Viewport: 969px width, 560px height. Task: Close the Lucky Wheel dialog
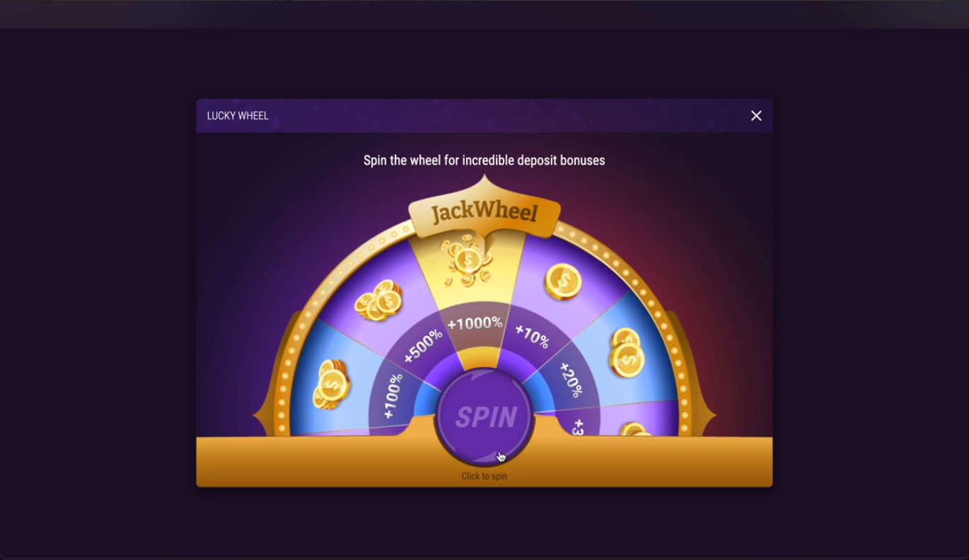pyautogui.click(x=756, y=116)
